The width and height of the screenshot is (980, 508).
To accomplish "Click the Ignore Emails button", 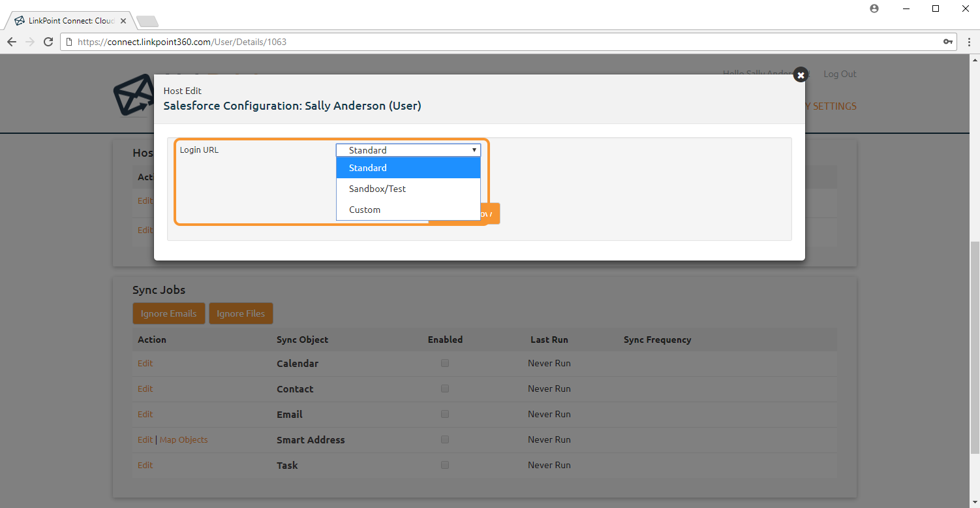I will (x=168, y=313).
